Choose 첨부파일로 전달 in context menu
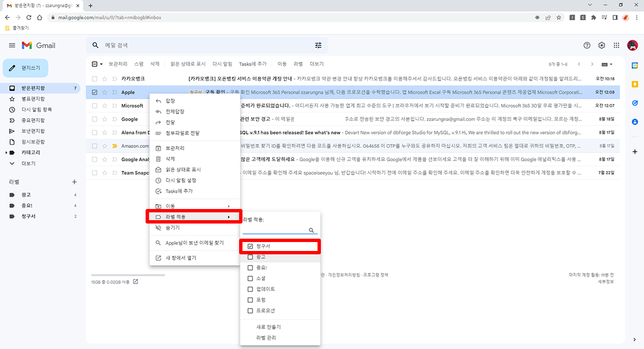Image resolution: width=644 pixels, height=349 pixels. pos(195,133)
